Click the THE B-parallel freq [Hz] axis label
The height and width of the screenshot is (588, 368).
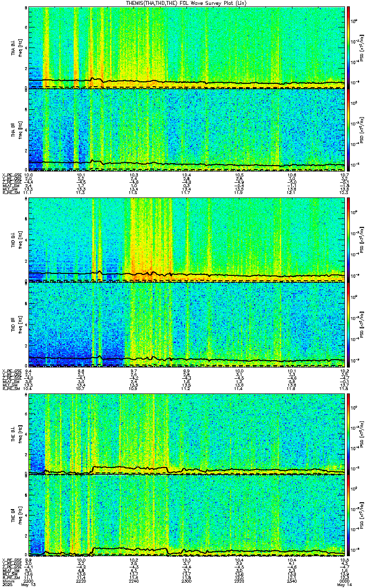coord(20,516)
